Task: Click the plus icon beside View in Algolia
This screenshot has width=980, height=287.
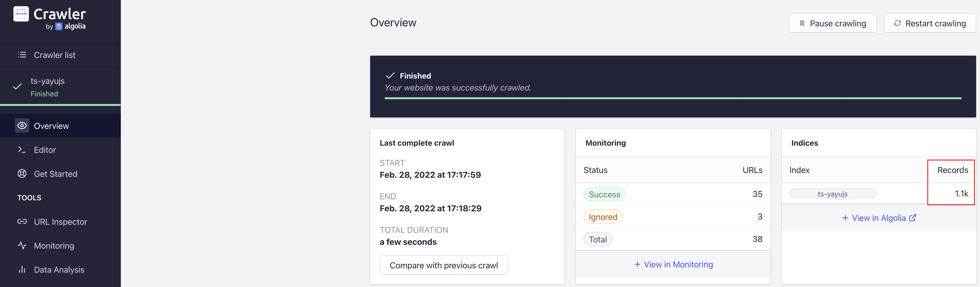Action: pos(845,218)
